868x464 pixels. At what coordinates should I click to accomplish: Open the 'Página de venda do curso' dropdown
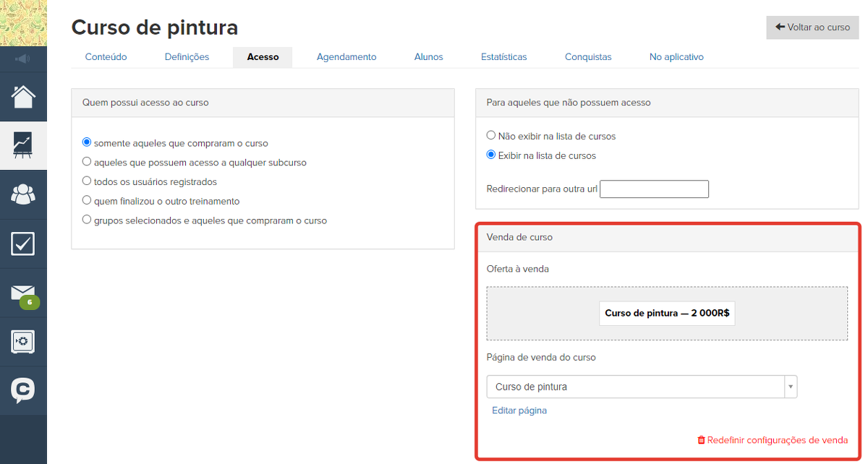(x=641, y=387)
